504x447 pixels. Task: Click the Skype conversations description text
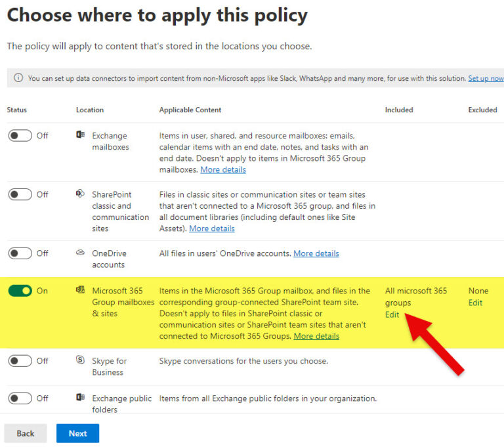coord(243,361)
